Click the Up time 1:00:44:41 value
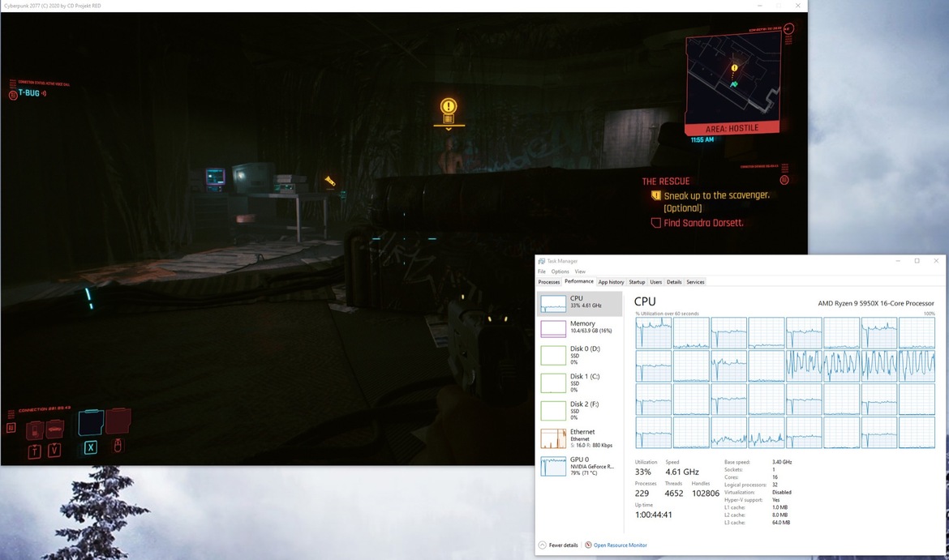Image resolution: width=949 pixels, height=560 pixels. click(x=653, y=515)
